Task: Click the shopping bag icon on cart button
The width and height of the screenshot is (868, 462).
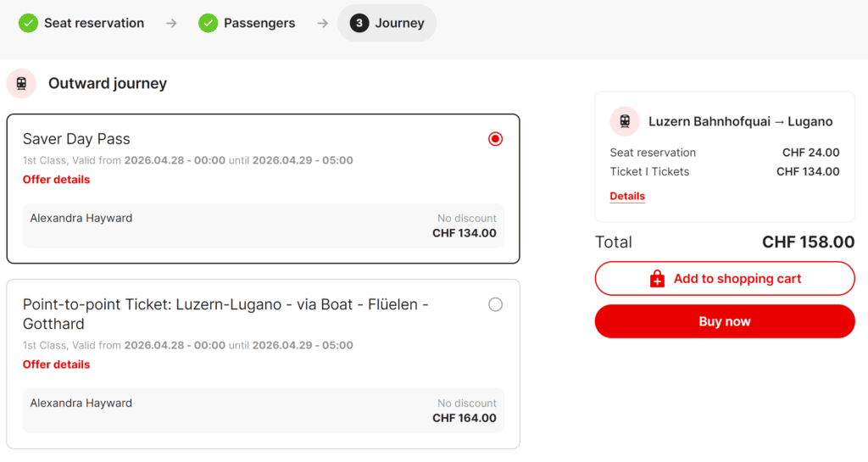Action: [657, 279]
